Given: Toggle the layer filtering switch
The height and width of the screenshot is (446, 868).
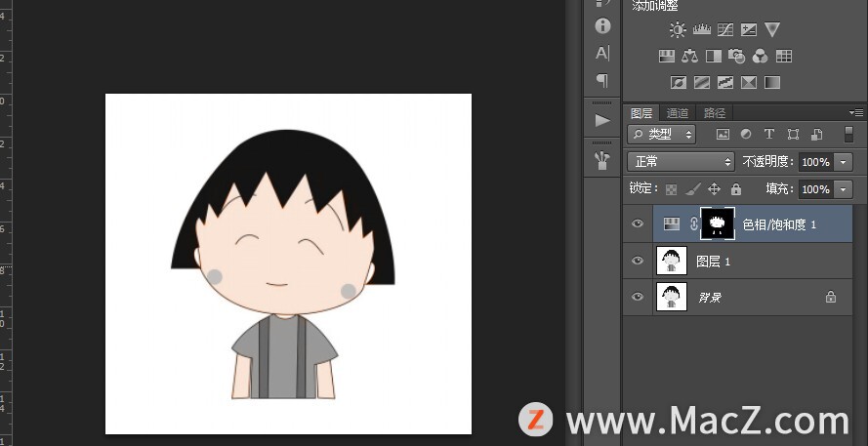Looking at the screenshot, I should [x=848, y=134].
